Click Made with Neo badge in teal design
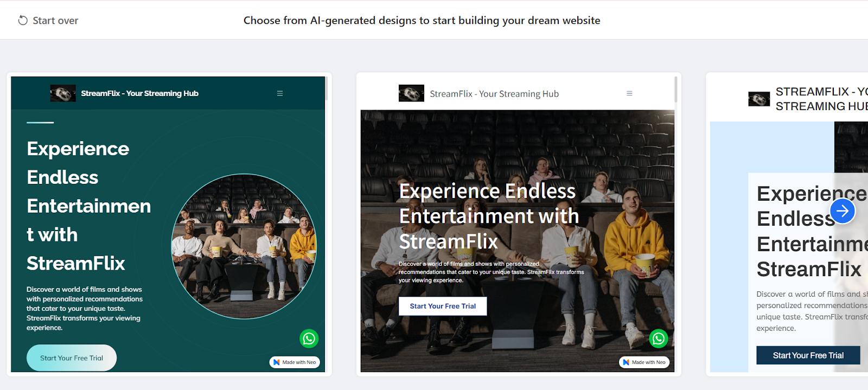 tap(295, 362)
